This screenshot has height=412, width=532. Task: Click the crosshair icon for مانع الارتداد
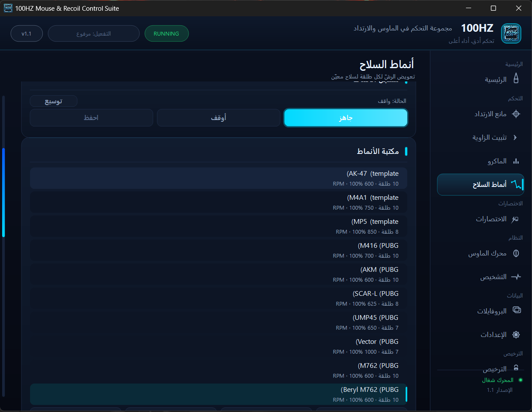(x=516, y=114)
